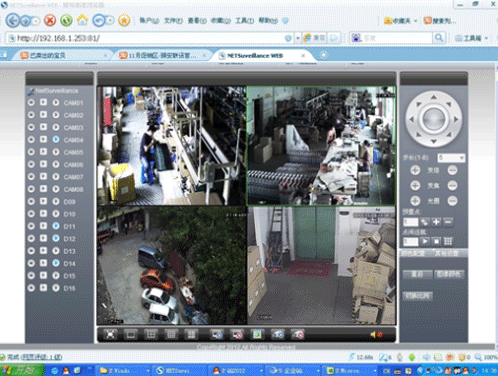This screenshot has height=376, width=498.
Task: Open dropdown arrow next to undo button
Action: pos(110,21)
